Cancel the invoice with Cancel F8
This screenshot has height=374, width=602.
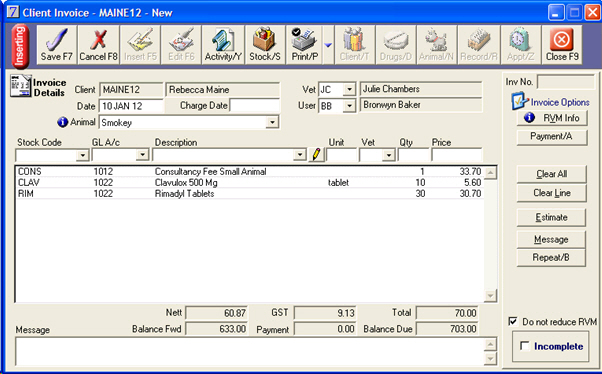(x=98, y=45)
